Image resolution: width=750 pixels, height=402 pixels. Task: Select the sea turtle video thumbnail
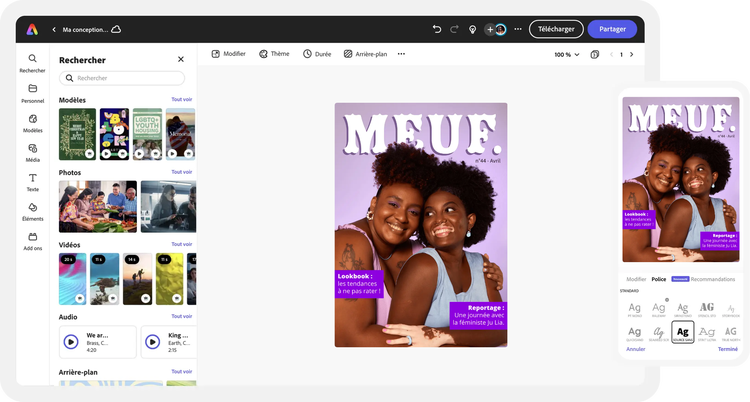pos(105,279)
